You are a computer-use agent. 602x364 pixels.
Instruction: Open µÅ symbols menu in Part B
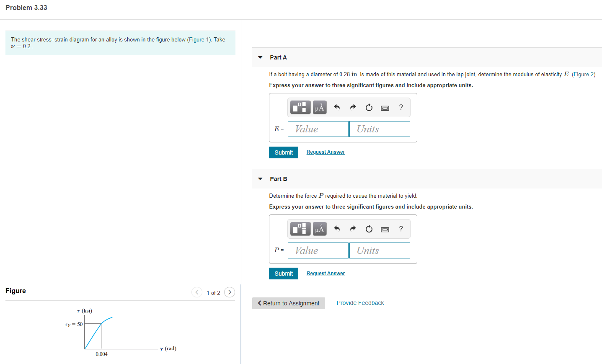pos(320,229)
